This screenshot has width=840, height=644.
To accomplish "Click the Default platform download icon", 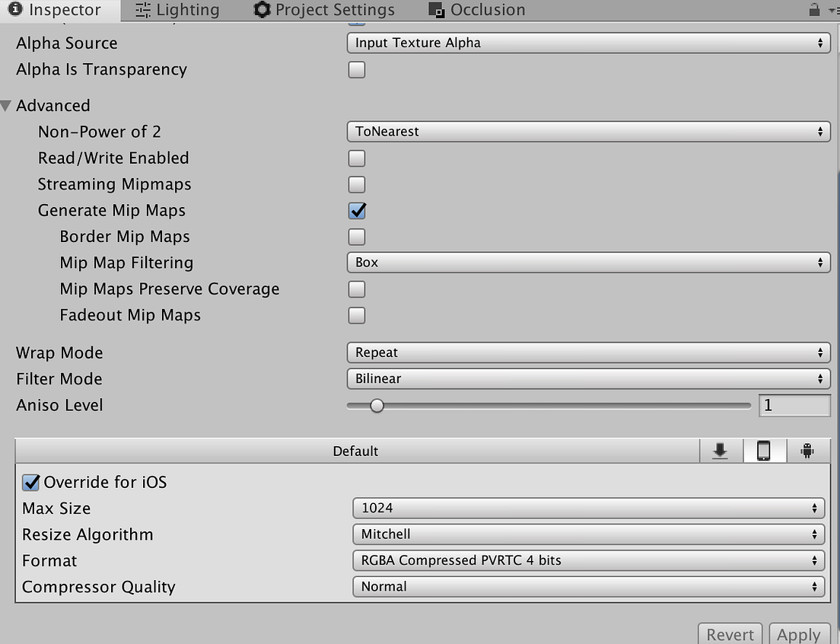I will [720, 451].
